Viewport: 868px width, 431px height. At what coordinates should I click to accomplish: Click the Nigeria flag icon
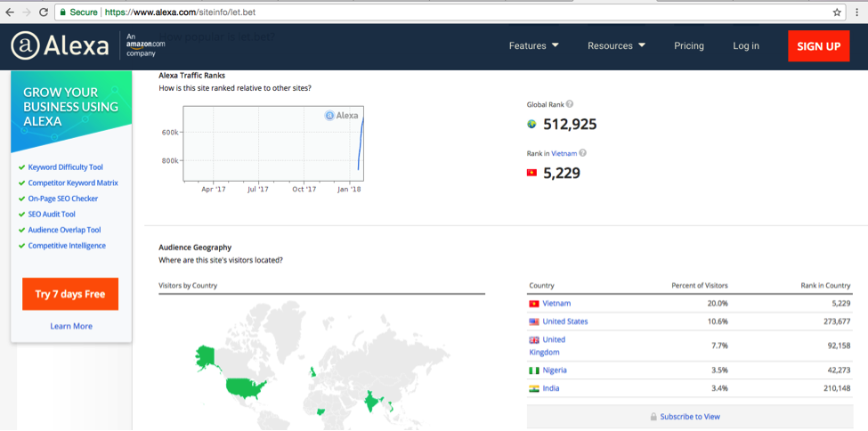[534, 370]
